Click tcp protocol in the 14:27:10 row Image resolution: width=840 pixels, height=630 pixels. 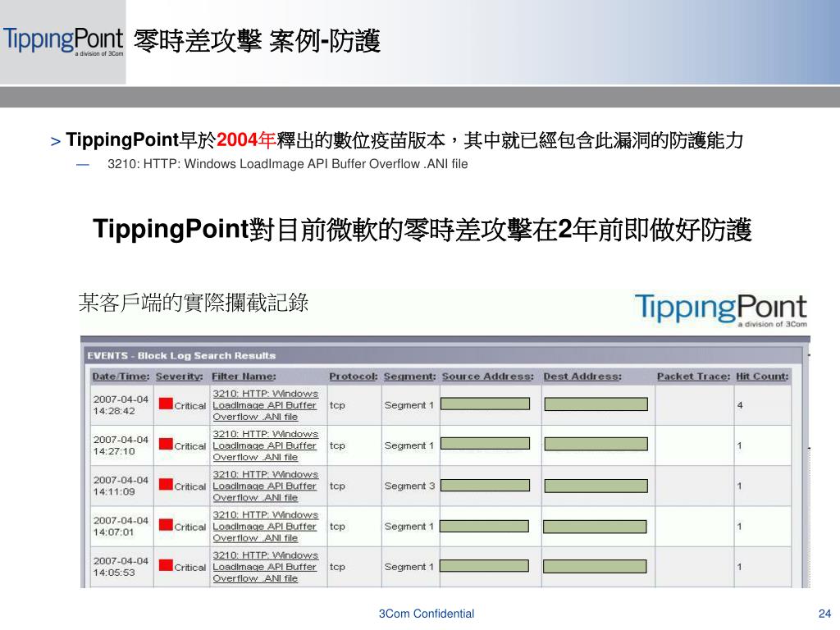click(x=337, y=445)
